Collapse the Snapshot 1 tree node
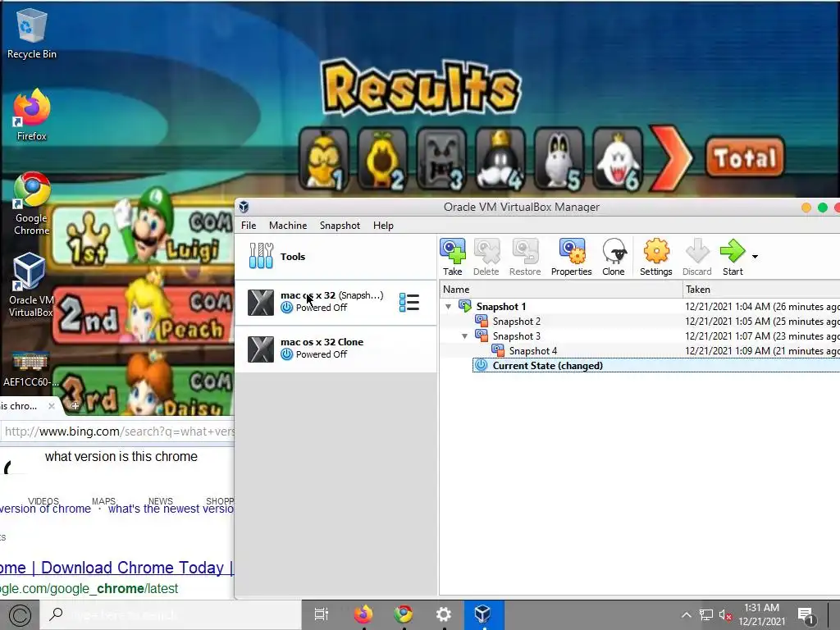840x630 pixels. [x=449, y=307]
